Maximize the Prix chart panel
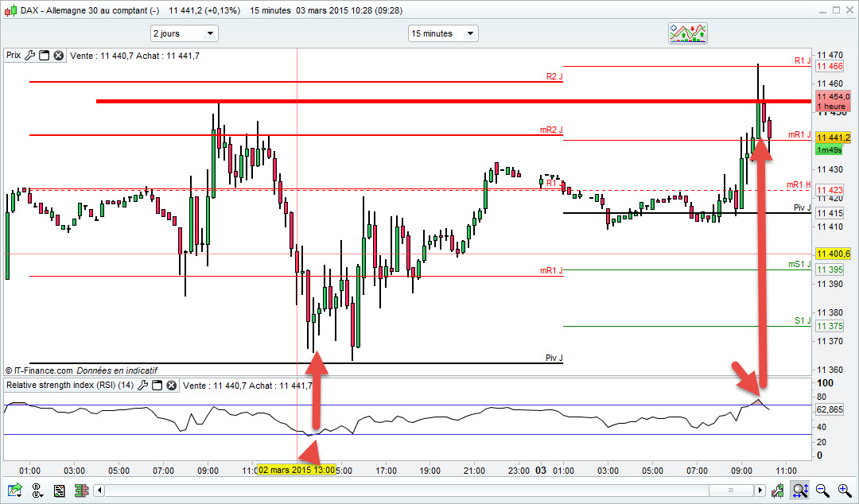The width and height of the screenshot is (859, 504). click(x=45, y=56)
